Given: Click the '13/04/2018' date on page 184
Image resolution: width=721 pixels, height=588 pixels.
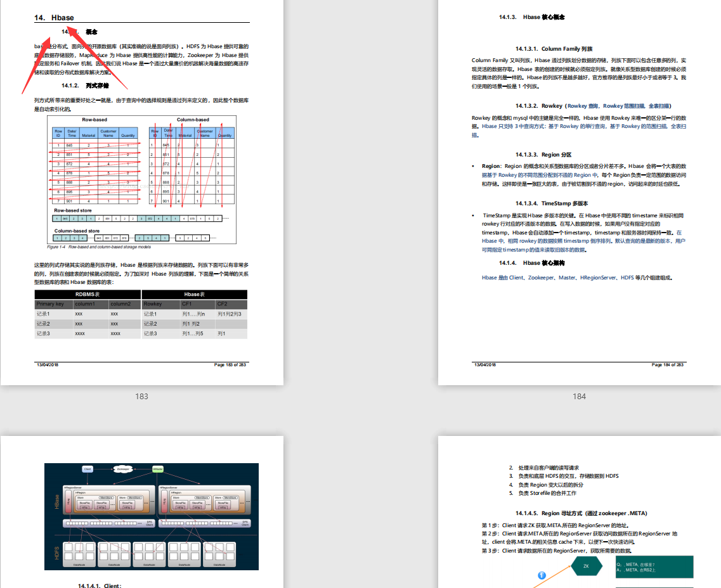Looking at the screenshot, I should [485, 365].
